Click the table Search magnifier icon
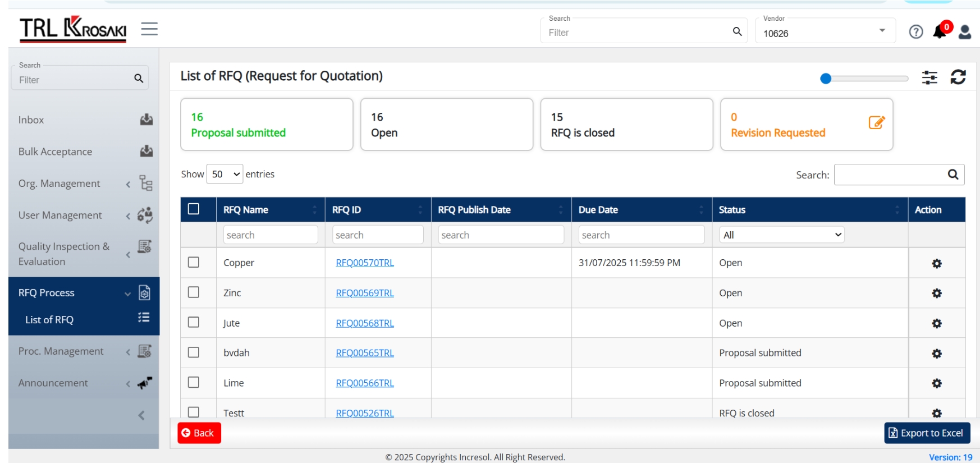 click(953, 174)
